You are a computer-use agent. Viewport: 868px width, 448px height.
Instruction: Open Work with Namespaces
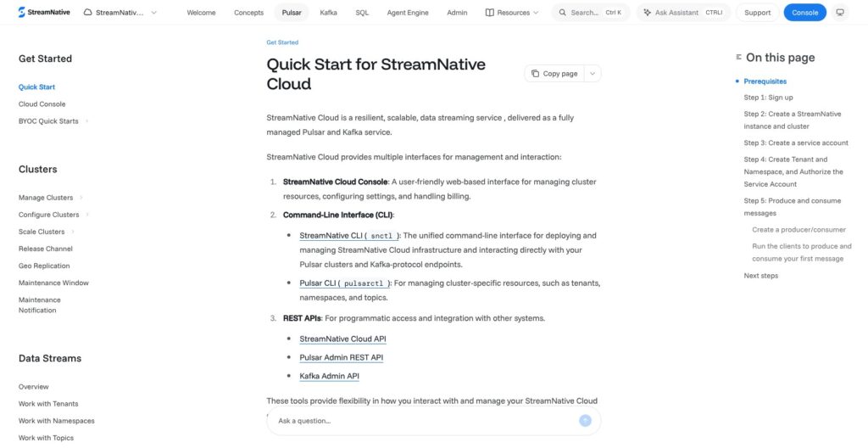[x=57, y=421]
